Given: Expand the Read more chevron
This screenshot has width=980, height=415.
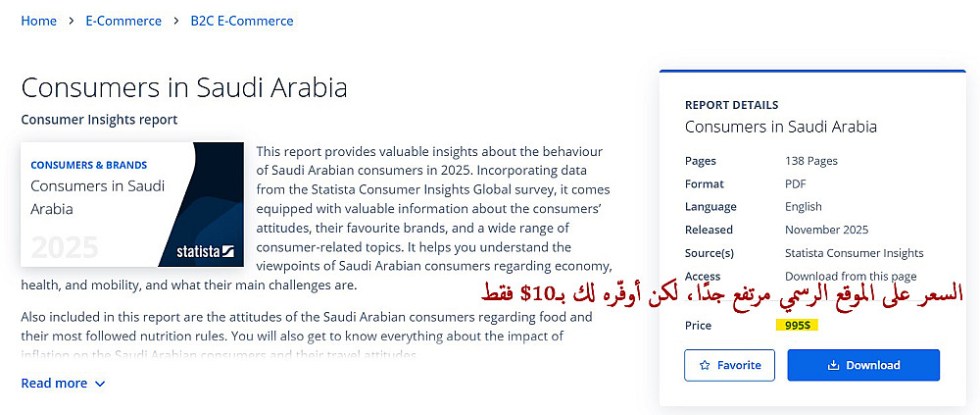Looking at the screenshot, I should pyautogui.click(x=100, y=384).
